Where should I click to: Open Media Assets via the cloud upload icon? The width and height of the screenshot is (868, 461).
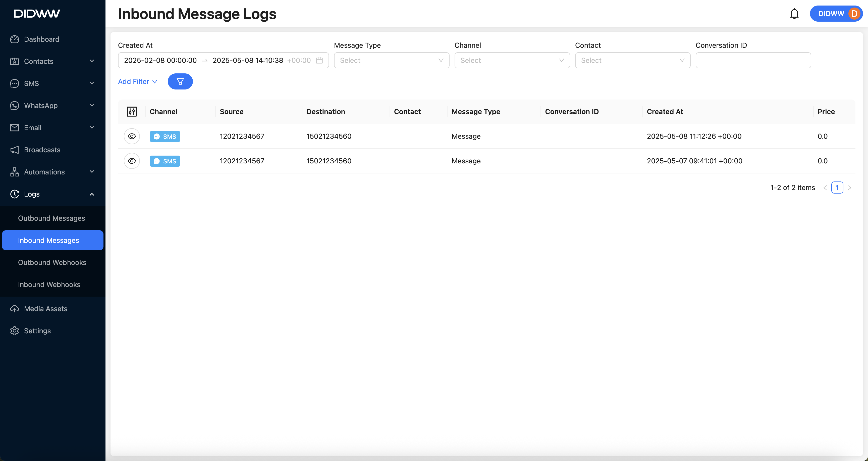click(x=15, y=309)
